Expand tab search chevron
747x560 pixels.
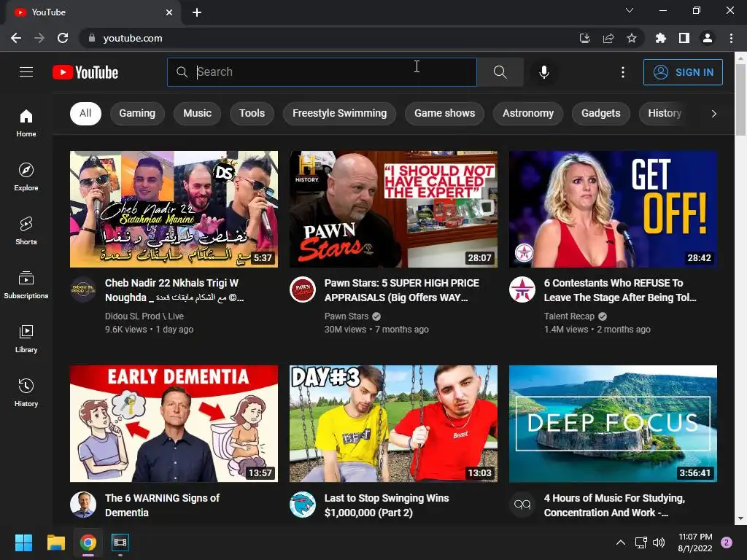point(630,10)
